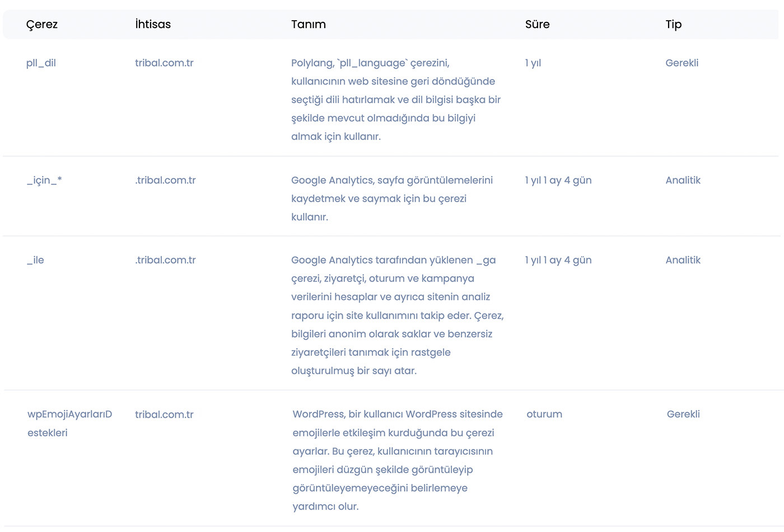
Task: Click the Süre column header
Action: pos(538,24)
